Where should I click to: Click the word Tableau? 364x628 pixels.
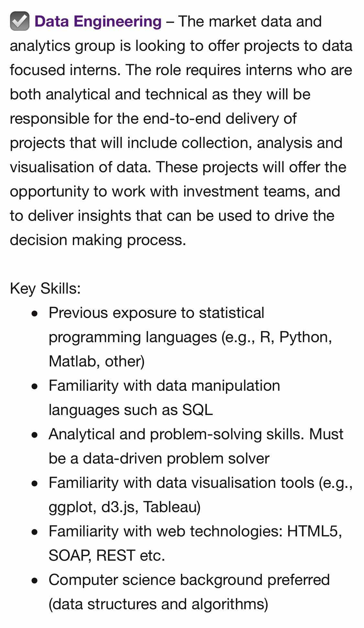pos(171,507)
